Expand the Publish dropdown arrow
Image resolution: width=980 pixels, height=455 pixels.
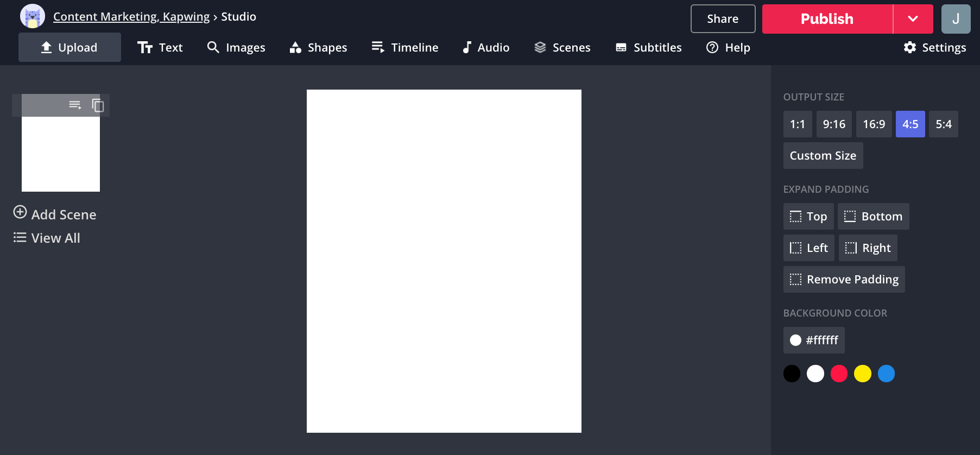[913, 19]
